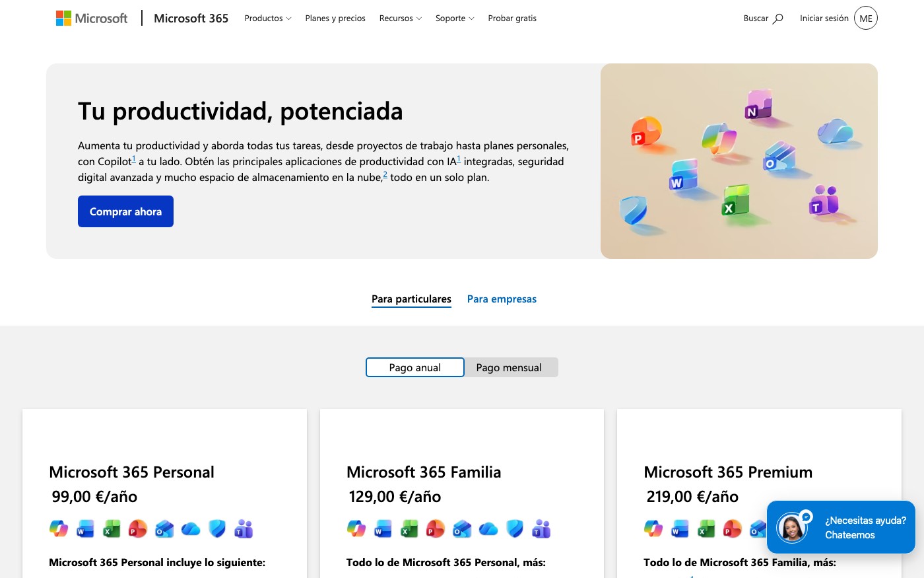Image resolution: width=924 pixels, height=578 pixels.
Task: Go to the Microsoft 365 home link in the header
Action: [x=191, y=18]
